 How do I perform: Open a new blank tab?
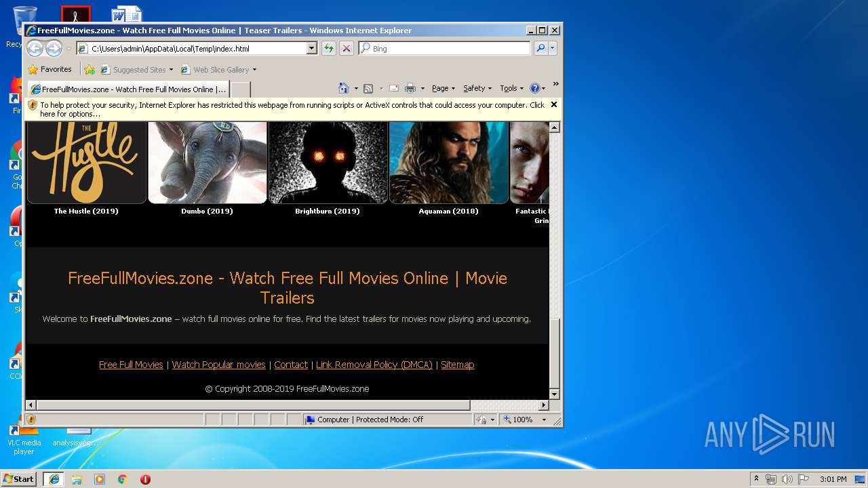[241, 89]
